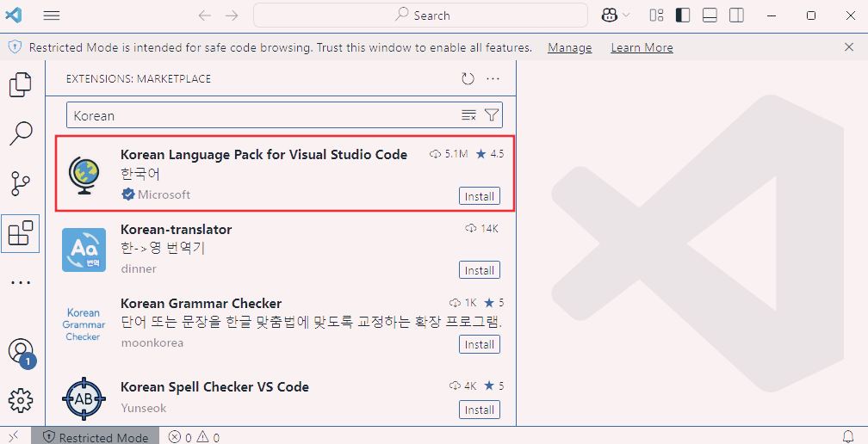Screen dimensions: 868x444
Task: Click the globe icon of Korean Language Pack
Action: pos(84,176)
